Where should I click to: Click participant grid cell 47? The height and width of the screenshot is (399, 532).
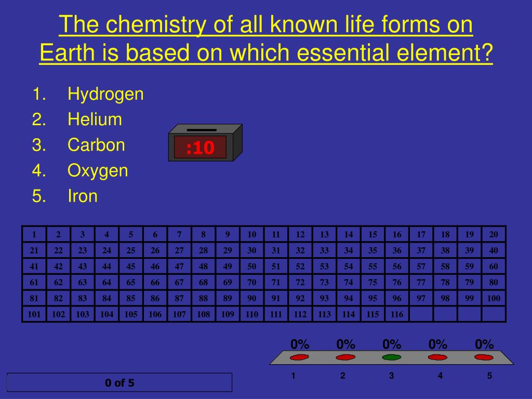coord(179,266)
